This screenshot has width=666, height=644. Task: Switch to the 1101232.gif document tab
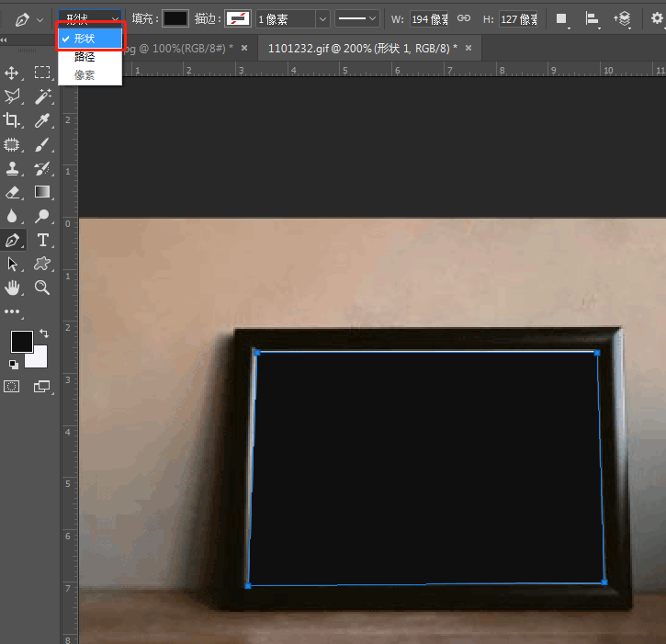tap(362, 49)
